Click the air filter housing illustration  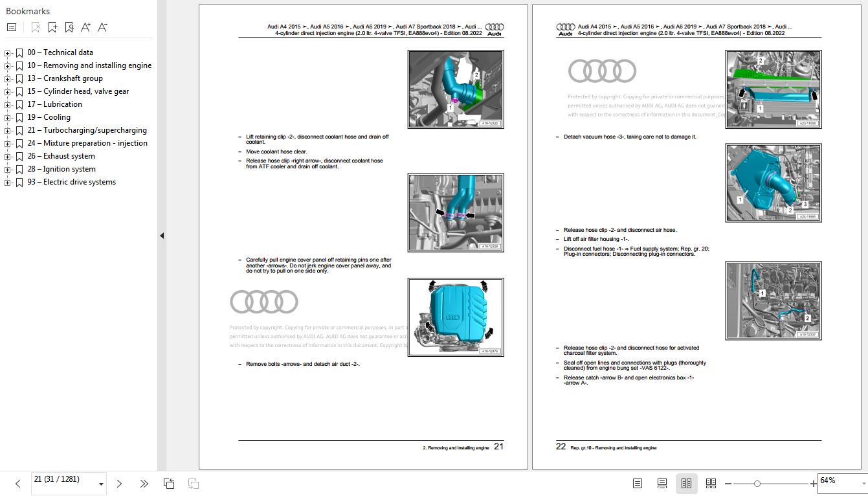pyautogui.click(x=773, y=183)
